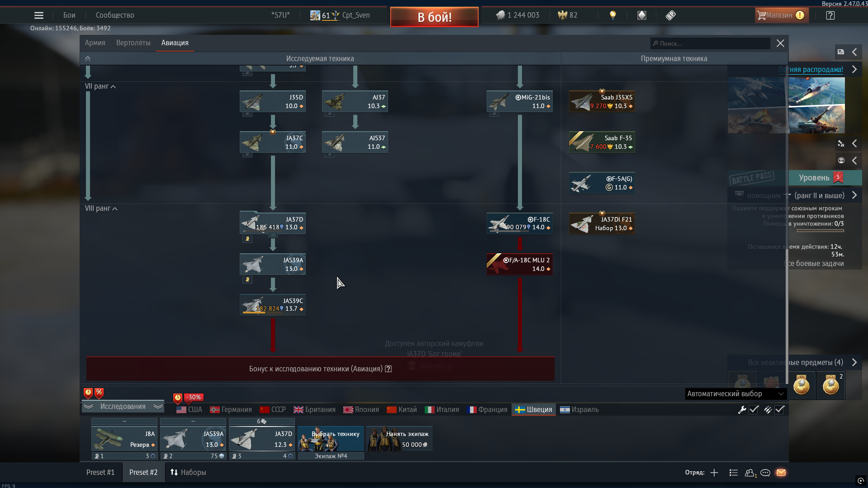Select the premium Saab J35XS

602,101
